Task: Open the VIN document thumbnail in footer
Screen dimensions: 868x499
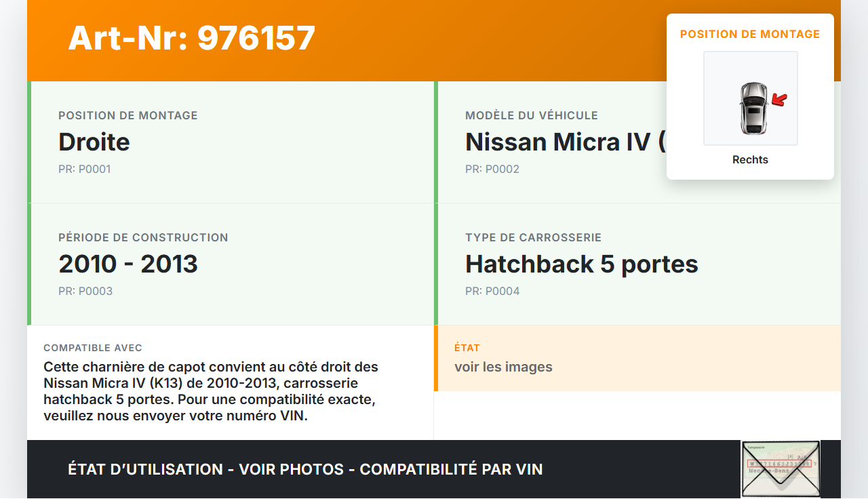Action: pyautogui.click(x=780, y=468)
